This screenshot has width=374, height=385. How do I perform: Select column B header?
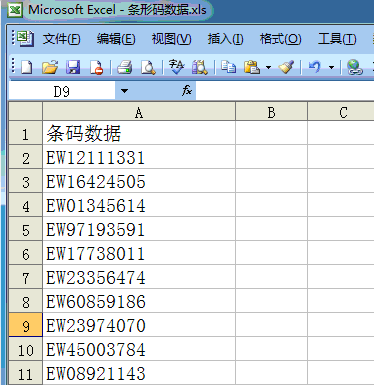pyautogui.click(x=271, y=112)
